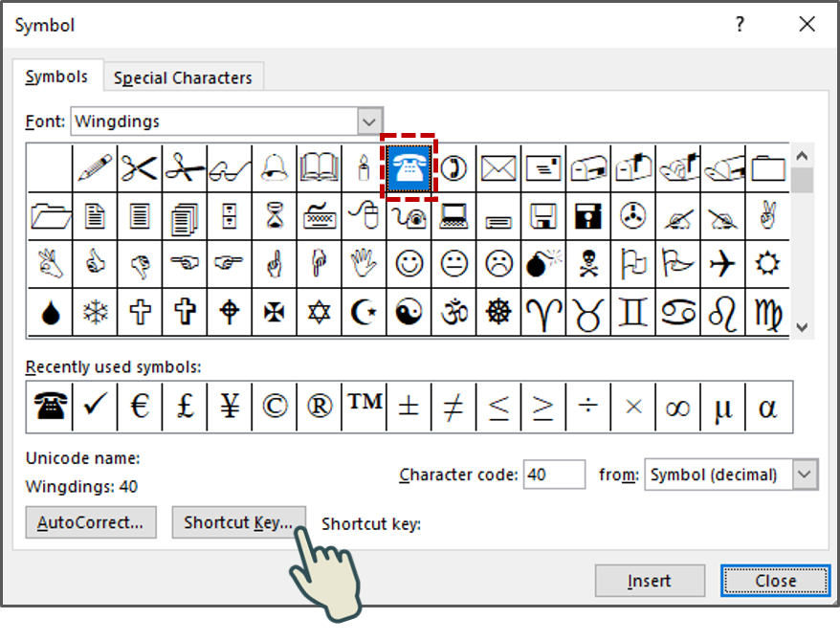840x640 pixels.
Task: Pick recently used pound sign
Action: 185,407
